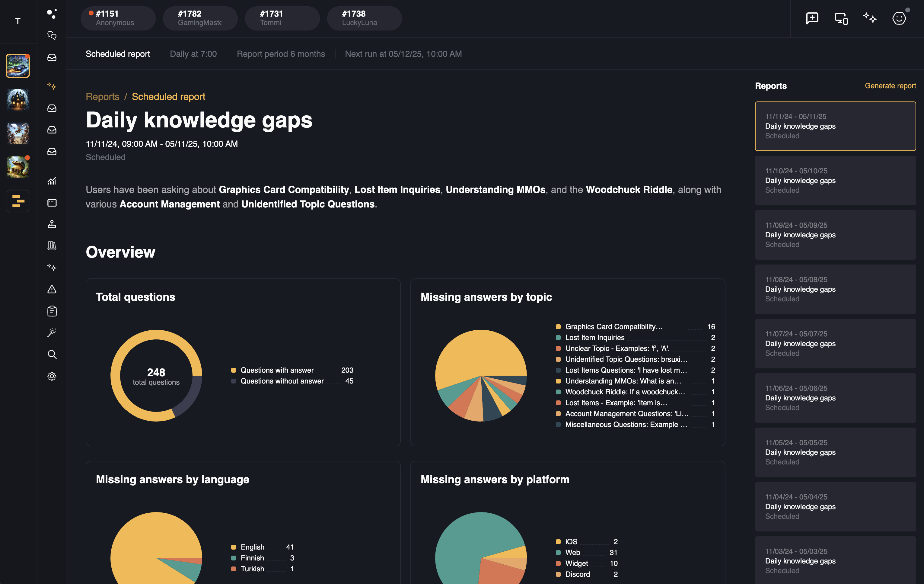Switch to conversation tab #1782 GamingMaster
Screen dimensions: 924x584
pos(200,18)
